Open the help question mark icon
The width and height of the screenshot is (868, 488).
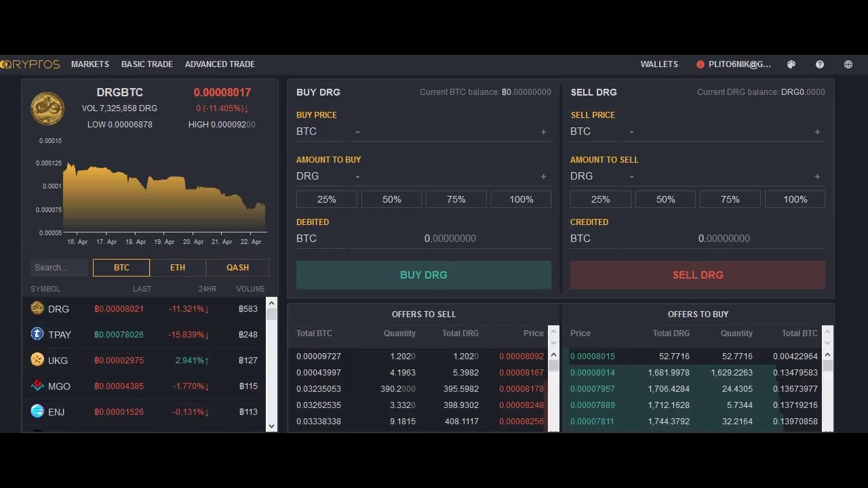tap(820, 64)
